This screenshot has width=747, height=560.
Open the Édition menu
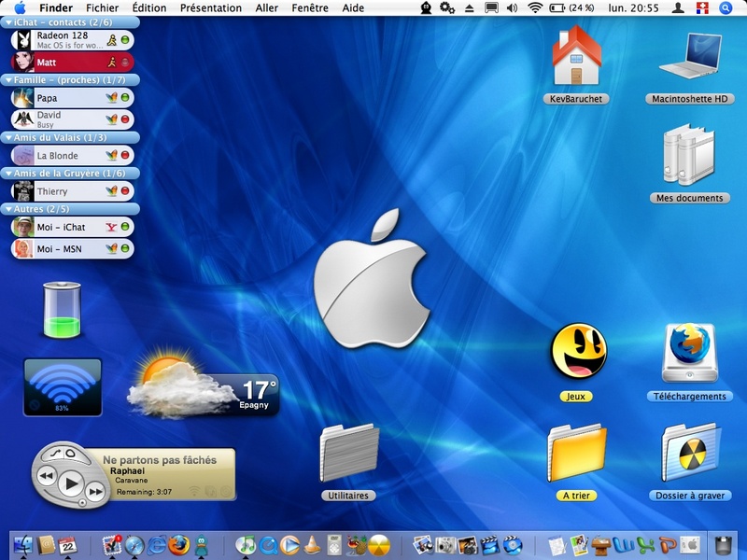click(149, 7)
